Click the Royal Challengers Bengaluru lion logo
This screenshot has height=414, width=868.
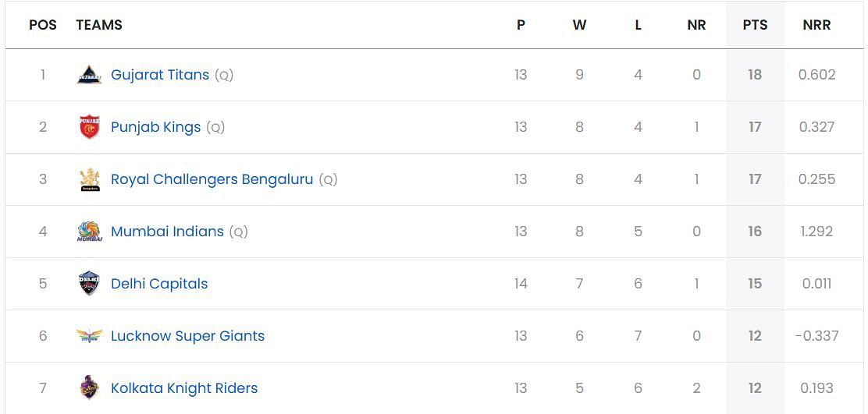click(x=89, y=179)
